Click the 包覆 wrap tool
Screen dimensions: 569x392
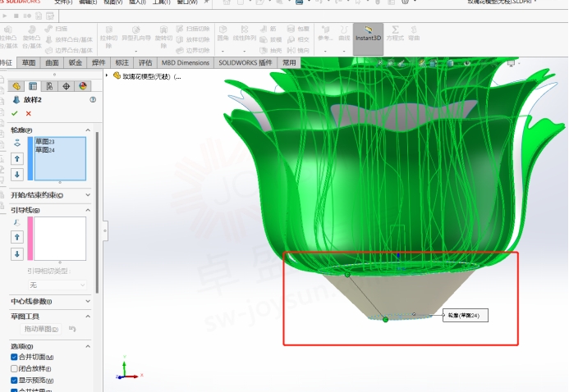point(298,29)
